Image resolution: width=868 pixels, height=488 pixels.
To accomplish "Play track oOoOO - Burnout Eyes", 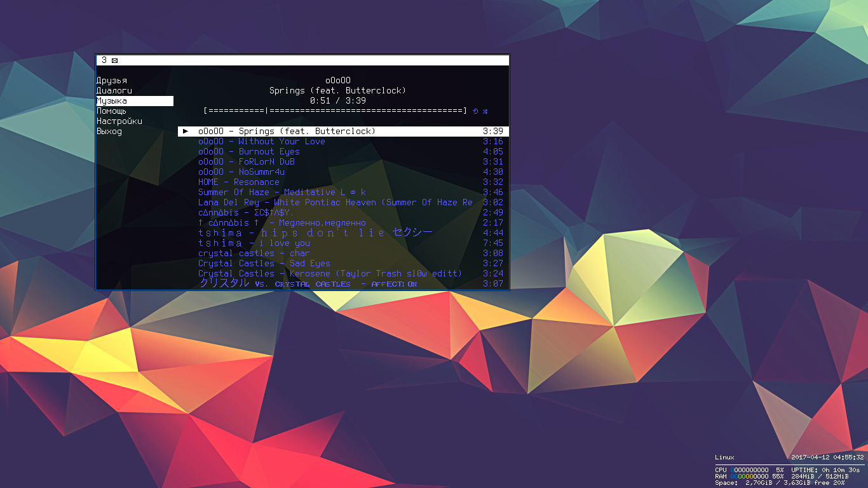I will pyautogui.click(x=344, y=152).
